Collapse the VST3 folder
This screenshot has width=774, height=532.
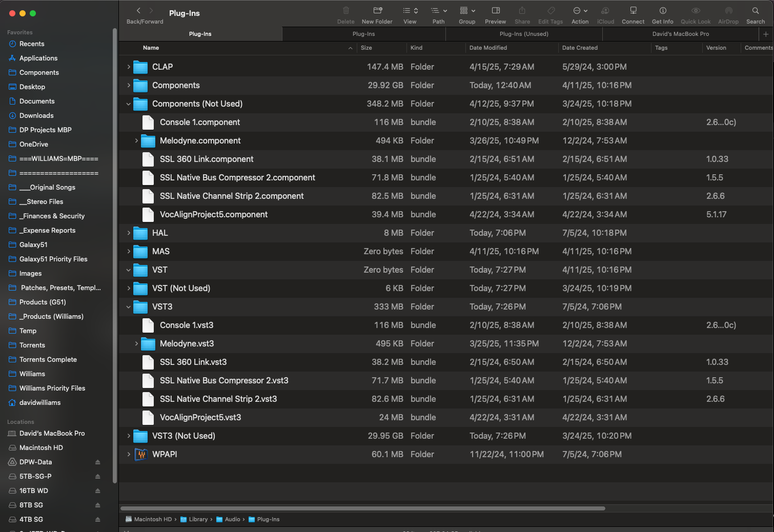[x=129, y=306]
